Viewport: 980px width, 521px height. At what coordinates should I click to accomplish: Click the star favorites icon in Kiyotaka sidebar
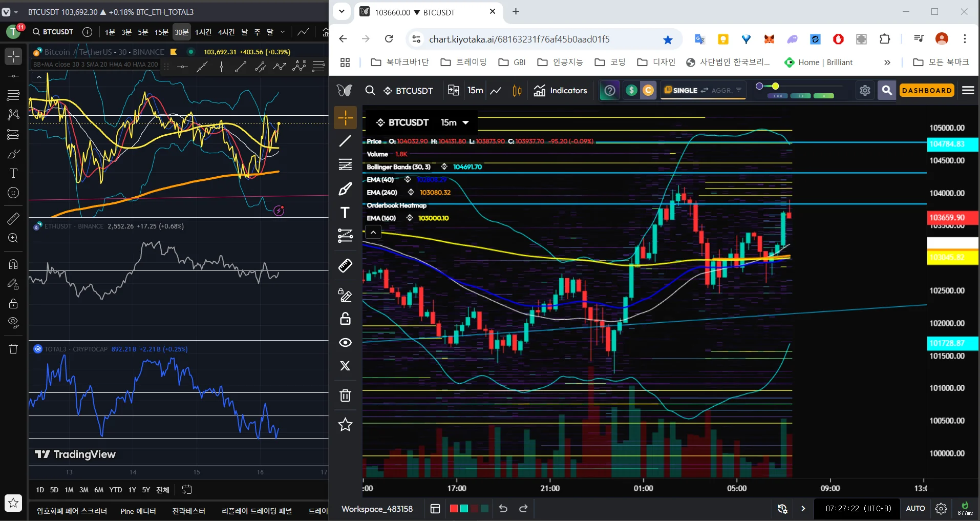click(x=345, y=424)
